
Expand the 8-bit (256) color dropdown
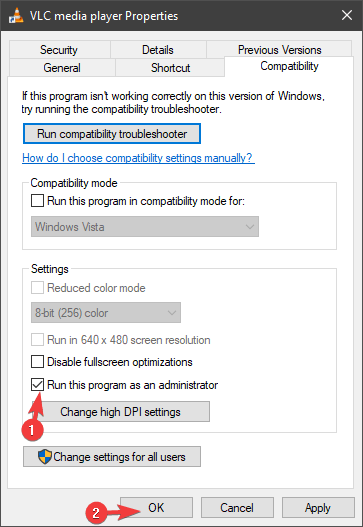pos(106,313)
